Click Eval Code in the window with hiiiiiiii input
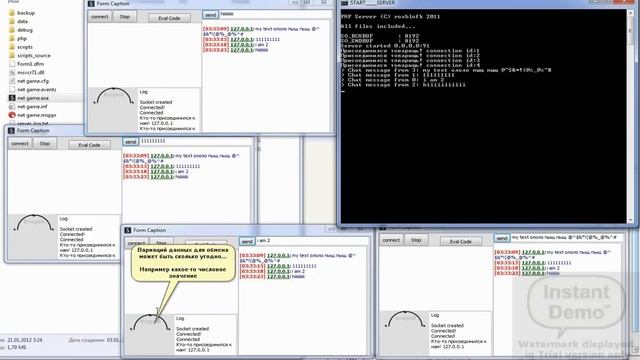 coord(169,18)
